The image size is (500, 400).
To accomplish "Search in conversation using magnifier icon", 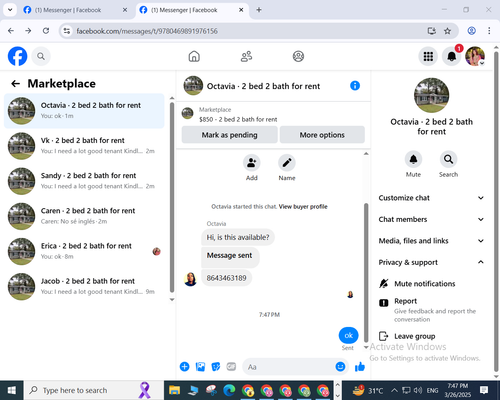I will [448, 159].
